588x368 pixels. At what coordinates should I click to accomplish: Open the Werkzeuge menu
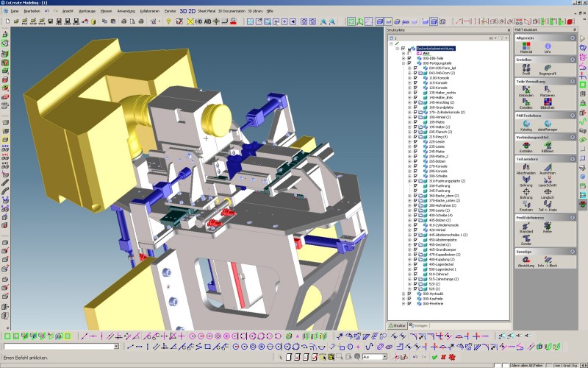pos(87,12)
